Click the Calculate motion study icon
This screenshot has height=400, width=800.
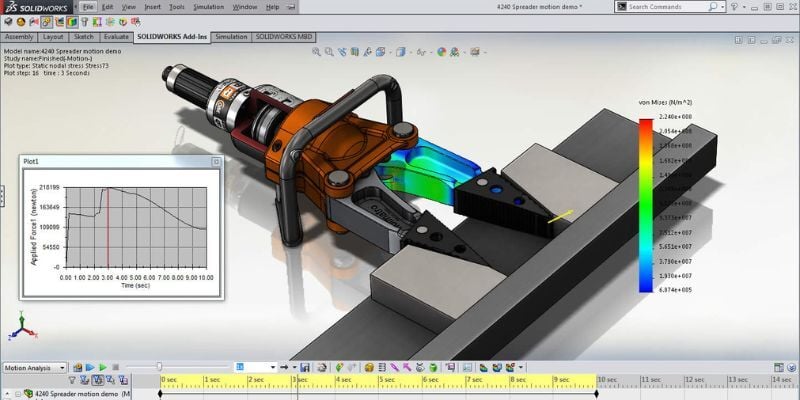(78, 367)
